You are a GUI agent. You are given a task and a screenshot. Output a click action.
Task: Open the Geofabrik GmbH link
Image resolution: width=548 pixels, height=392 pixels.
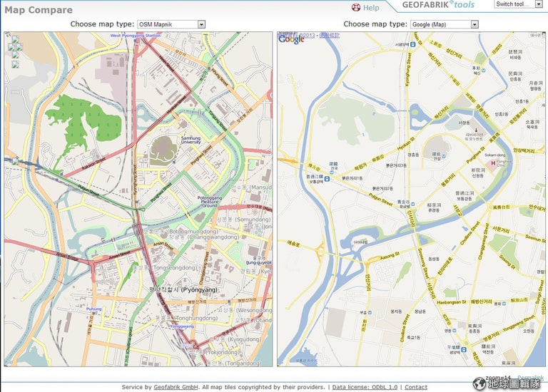pos(176,387)
